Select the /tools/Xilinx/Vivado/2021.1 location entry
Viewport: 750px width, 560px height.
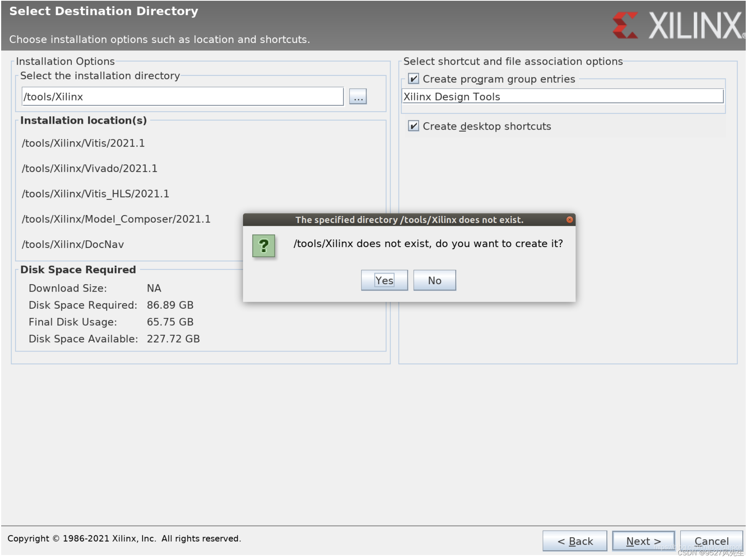tap(90, 169)
